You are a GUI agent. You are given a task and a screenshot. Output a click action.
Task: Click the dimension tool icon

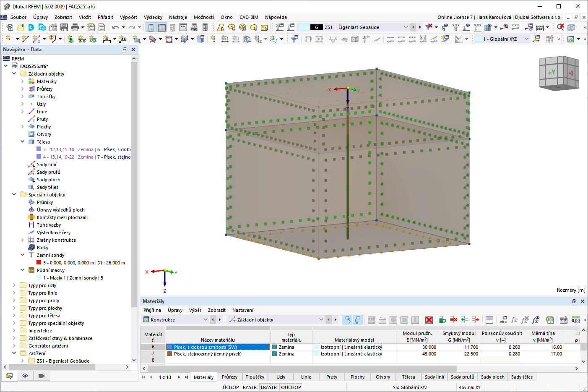(x=107, y=39)
